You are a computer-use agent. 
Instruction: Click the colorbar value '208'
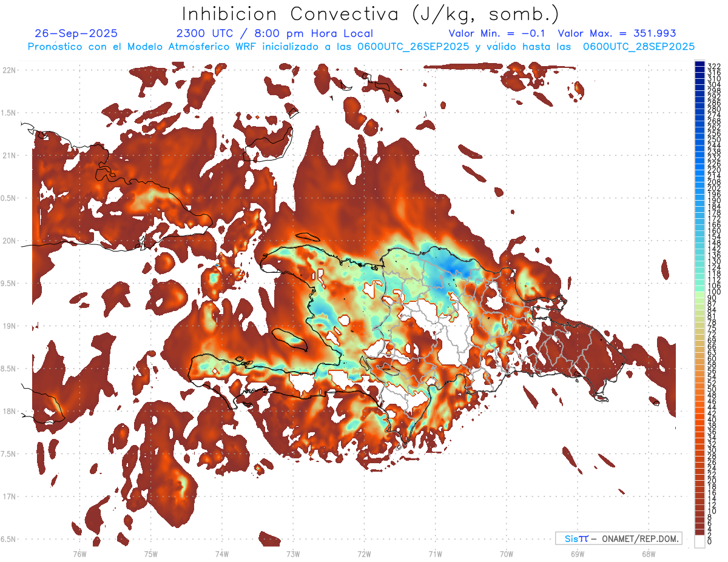click(x=714, y=182)
